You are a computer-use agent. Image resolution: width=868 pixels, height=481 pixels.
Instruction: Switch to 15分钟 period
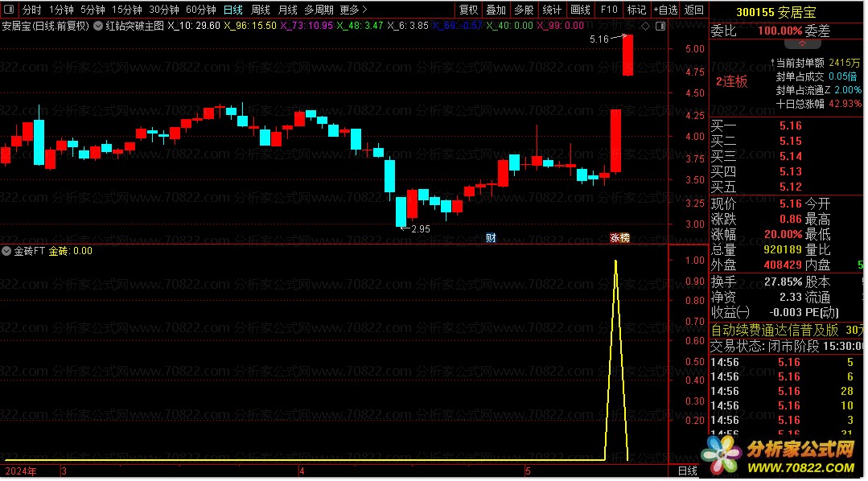pyautogui.click(x=127, y=10)
